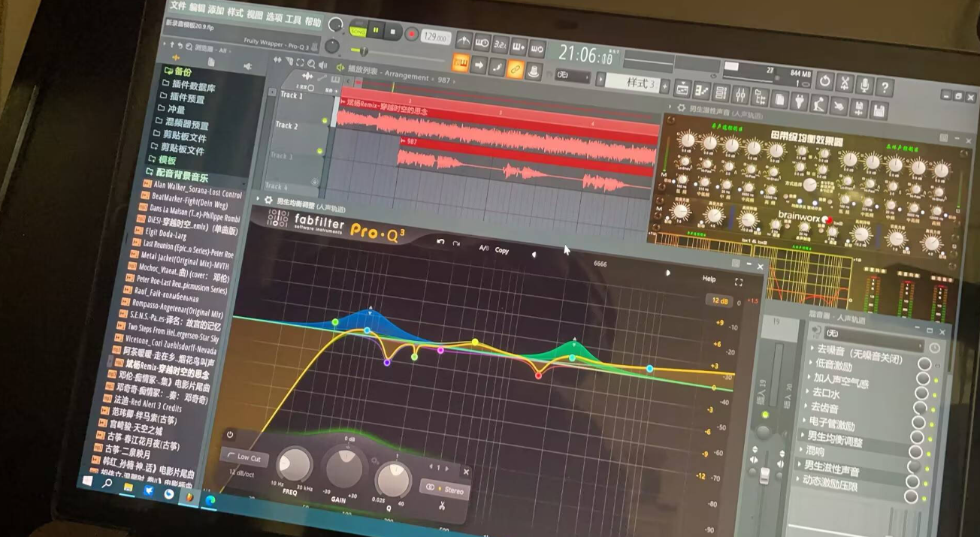Open the 添加 menu
This screenshot has height=537, width=980.
pos(216,10)
